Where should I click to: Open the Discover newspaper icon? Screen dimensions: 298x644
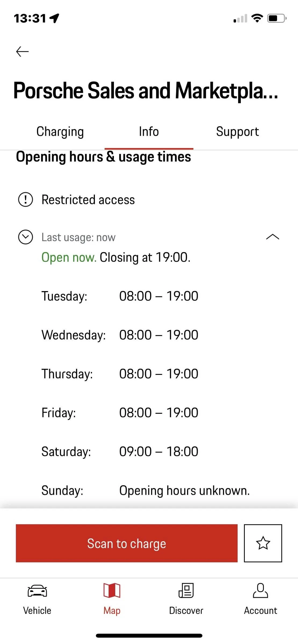click(x=186, y=591)
